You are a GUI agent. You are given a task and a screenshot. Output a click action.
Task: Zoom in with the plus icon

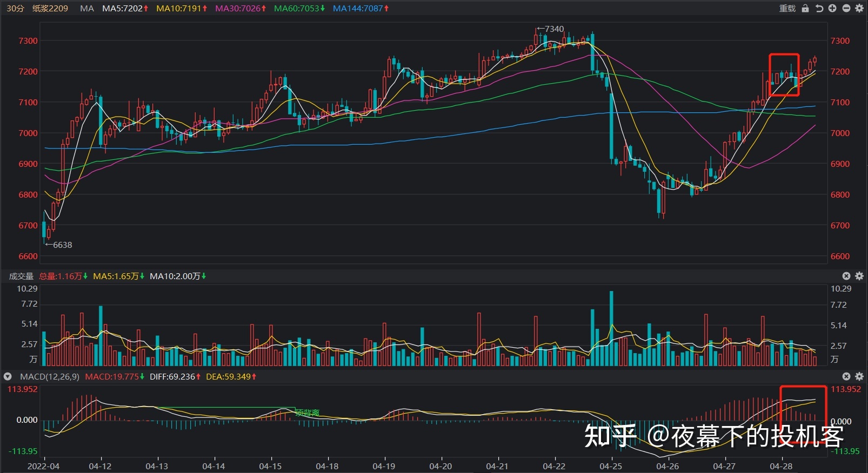[832, 8]
